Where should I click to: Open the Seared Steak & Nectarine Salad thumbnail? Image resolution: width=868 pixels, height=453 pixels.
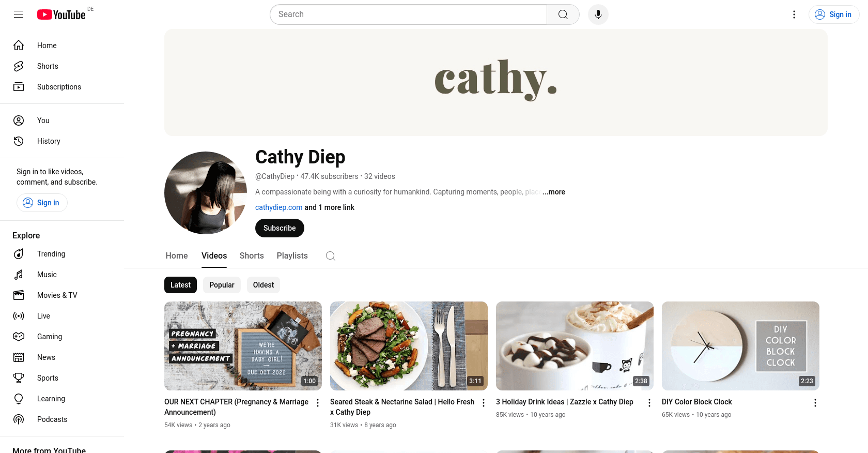[x=409, y=346]
